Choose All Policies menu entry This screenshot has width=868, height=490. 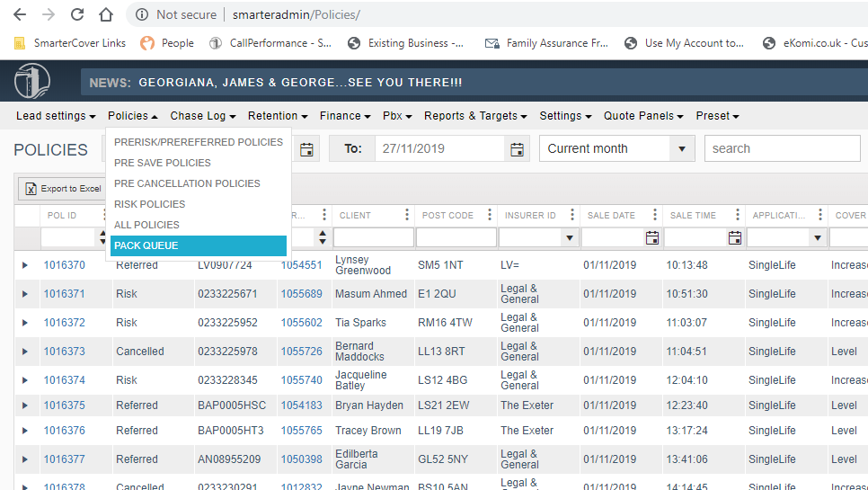(146, 225)
